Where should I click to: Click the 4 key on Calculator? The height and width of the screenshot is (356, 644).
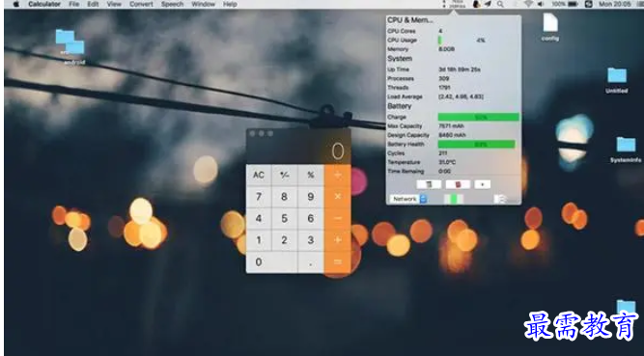point(259,218)
